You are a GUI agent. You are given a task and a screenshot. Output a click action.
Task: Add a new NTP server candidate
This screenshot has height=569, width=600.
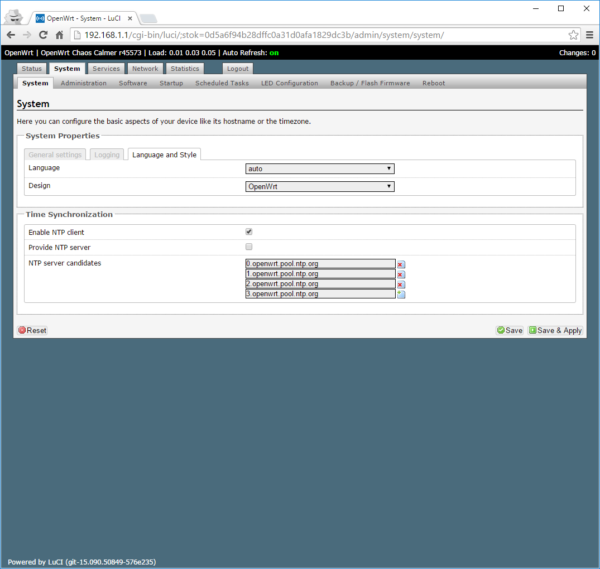(401, 295)
